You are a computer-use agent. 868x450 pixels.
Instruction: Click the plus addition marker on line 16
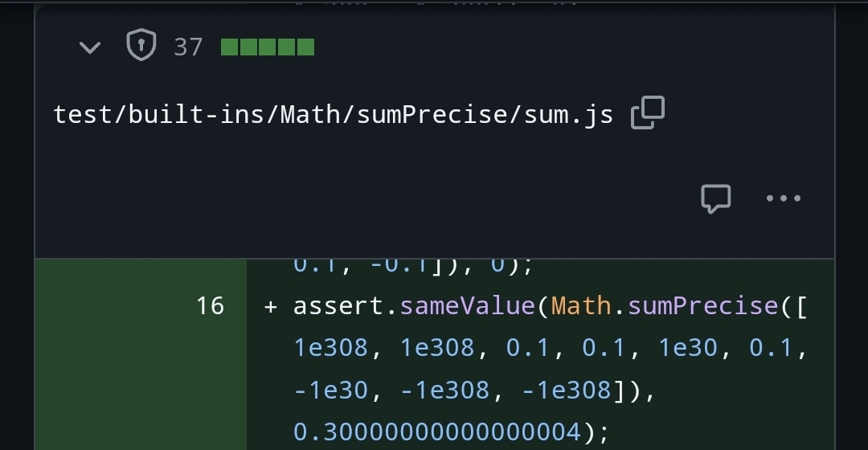271,306
